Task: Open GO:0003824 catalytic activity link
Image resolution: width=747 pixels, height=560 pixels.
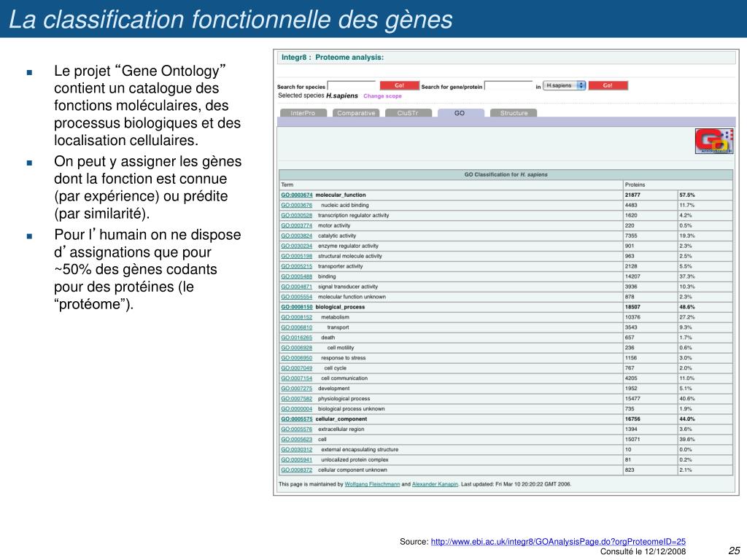Action: tap(297, 236)
